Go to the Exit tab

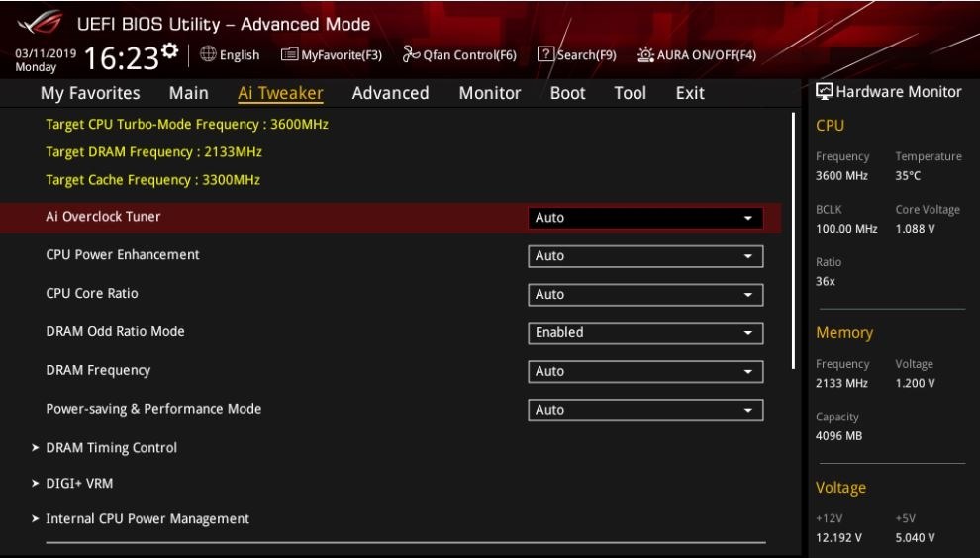(690, 93)
